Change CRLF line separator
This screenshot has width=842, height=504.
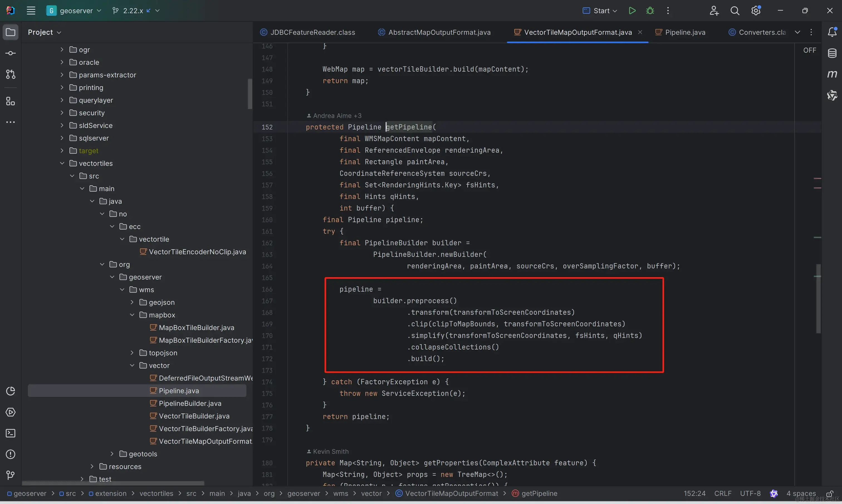coord(723,493)
